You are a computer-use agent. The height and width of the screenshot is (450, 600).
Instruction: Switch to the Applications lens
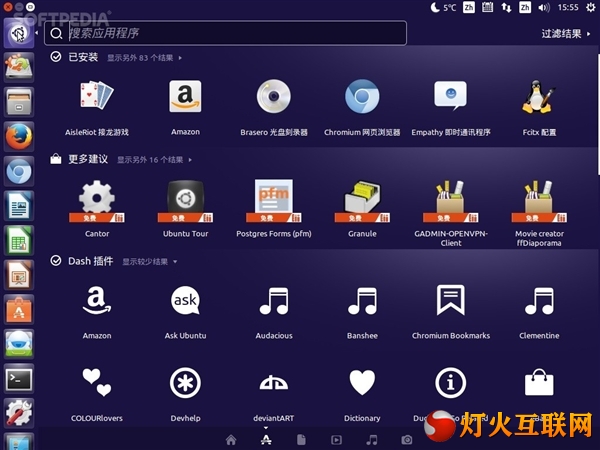click(266, 440)
